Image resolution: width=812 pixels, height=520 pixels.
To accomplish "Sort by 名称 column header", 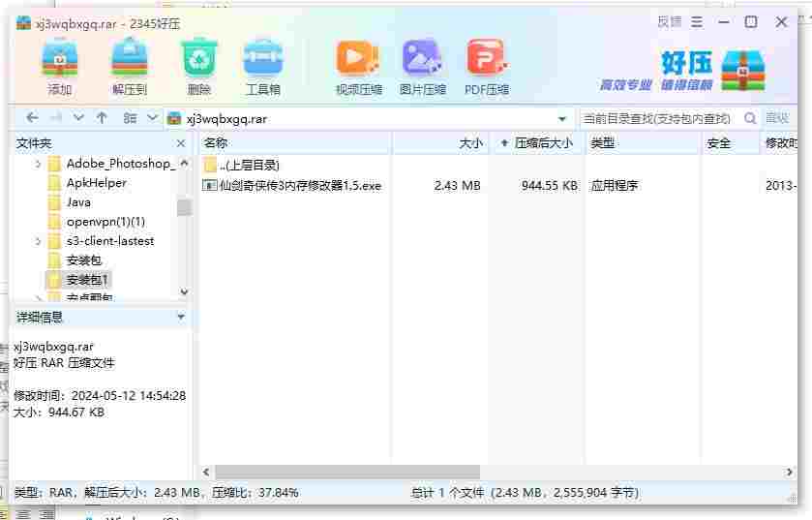I will pyautogui.click(x=294, y=143).
